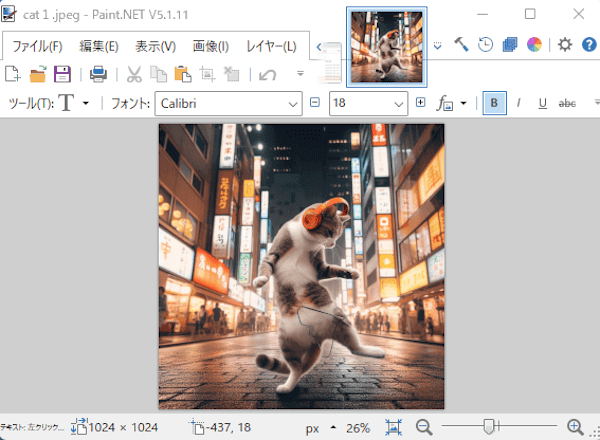The height and width of the screenshot is (440, 600).
Task: Zoom in with magnifier plus icon
Action: [575, 427]
